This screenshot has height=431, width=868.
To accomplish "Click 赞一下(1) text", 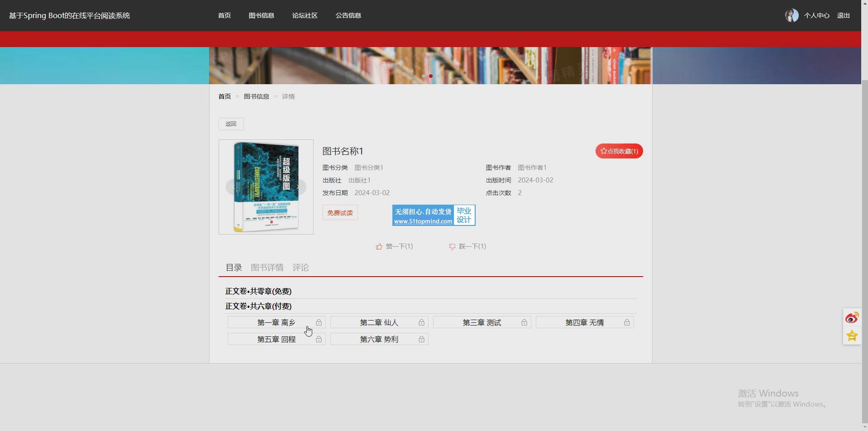I will 399,246.
